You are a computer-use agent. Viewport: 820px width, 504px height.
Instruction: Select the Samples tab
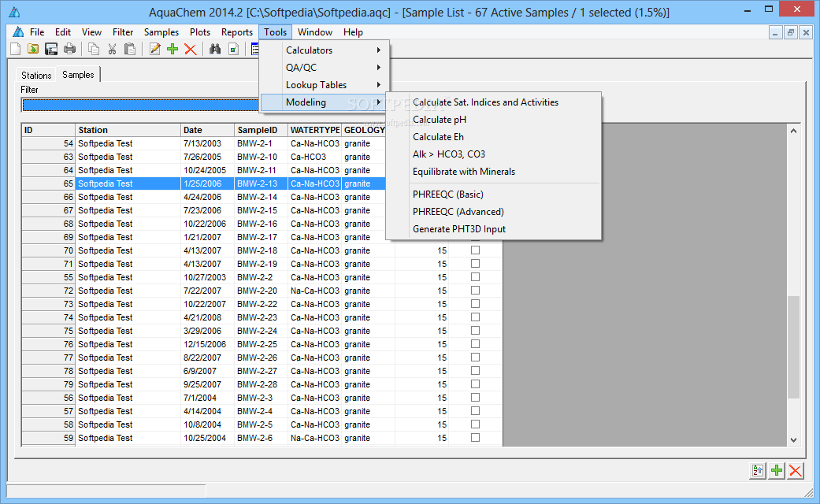point(78,75)
